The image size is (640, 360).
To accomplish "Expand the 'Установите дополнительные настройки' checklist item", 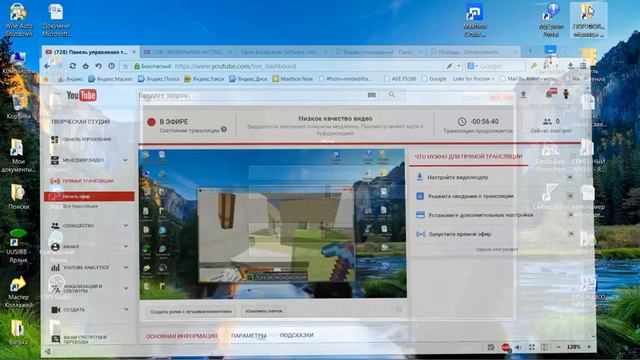I will pos(570,215).
